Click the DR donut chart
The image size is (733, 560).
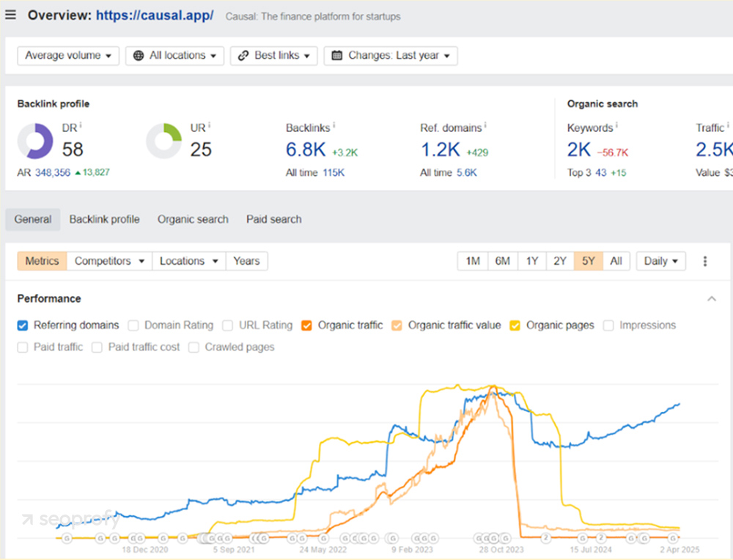coord(35,141)
